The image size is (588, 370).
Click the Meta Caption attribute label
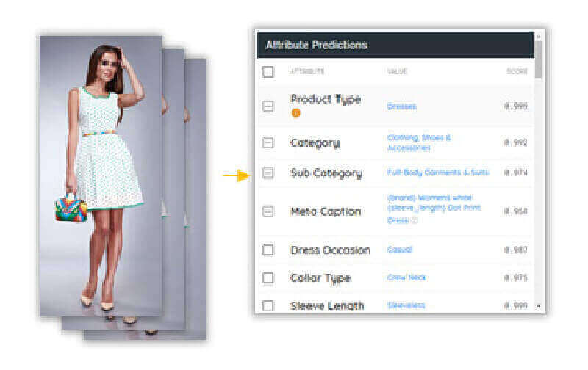pos(326,211)
